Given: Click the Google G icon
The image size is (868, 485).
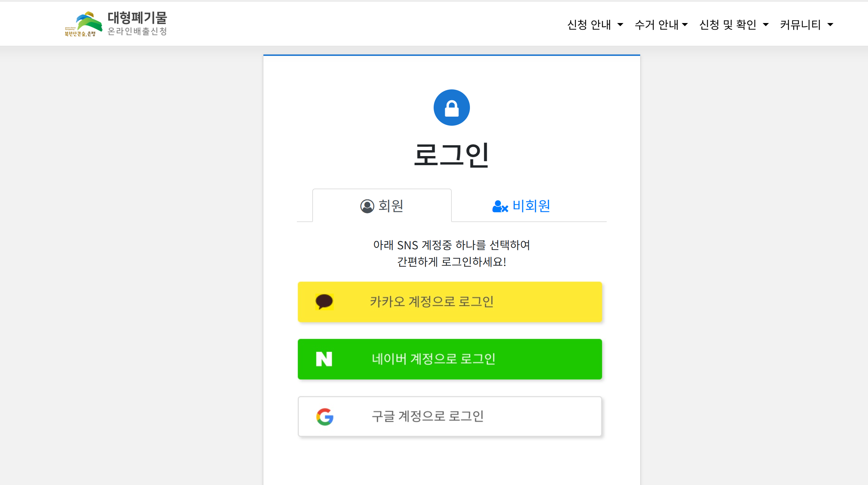Looking at the screenshot, I should pyautogui.click(x=324, y=416).
